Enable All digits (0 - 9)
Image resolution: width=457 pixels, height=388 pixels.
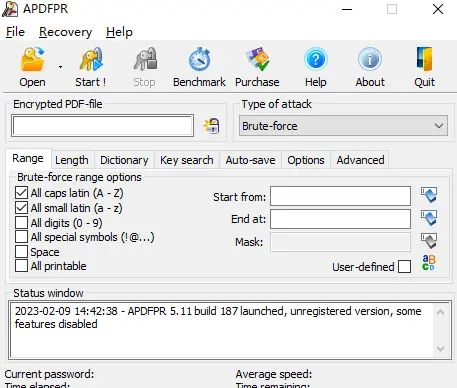tap(21, 222)
